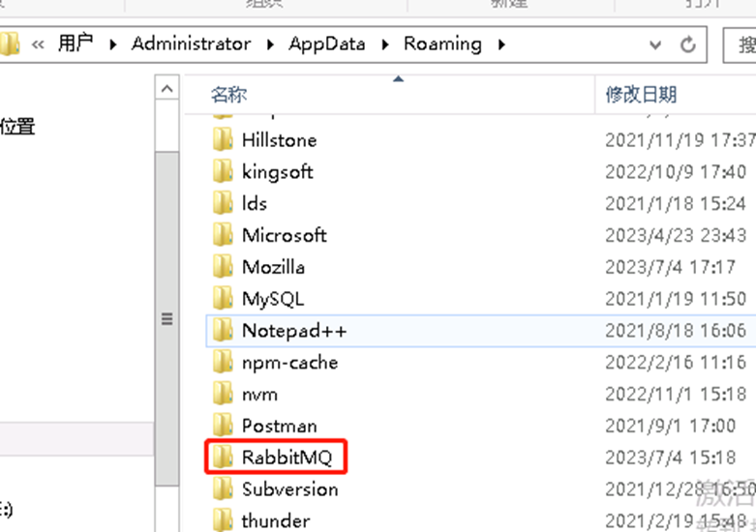Show hidden breadcrumb path via double chevron

click(38, 44)
